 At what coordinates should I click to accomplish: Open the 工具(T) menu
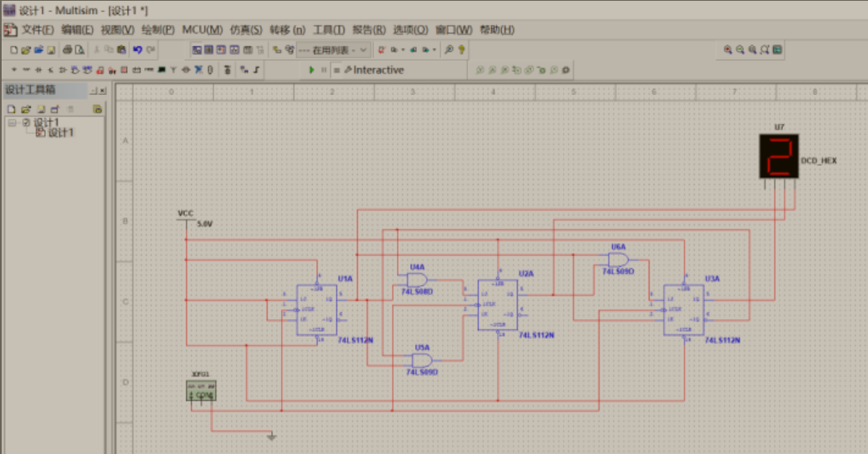tap(329, 30)
